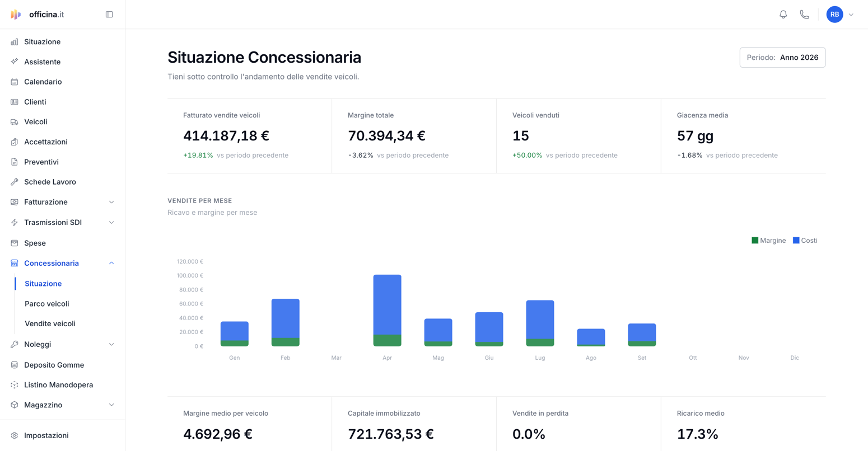Viewport: 868px width, 451px height.
Task: Expand the Fatturazione submenu chevron
Action: click(111, 202)
